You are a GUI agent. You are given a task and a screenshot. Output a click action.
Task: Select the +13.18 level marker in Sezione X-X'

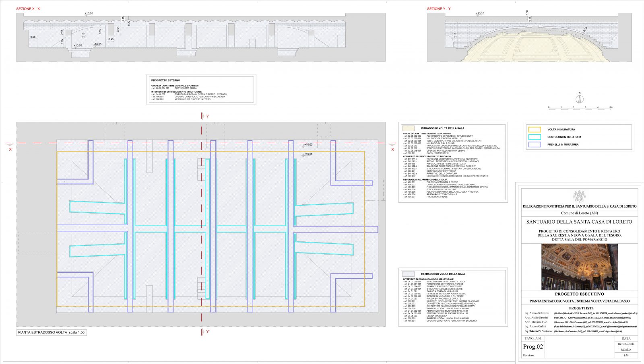click(89, 13)
